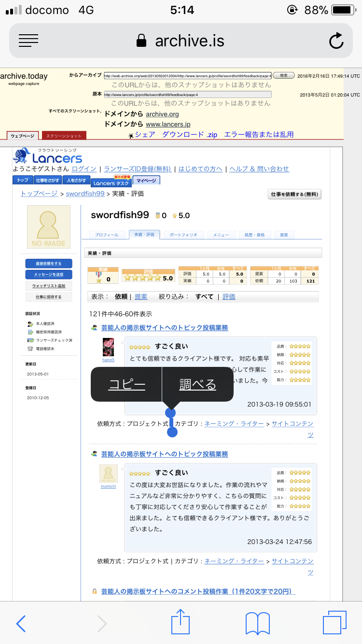Switch to the ウェブページ tab
This screenshot has height=644, width=362.
(x=23, y=136)
